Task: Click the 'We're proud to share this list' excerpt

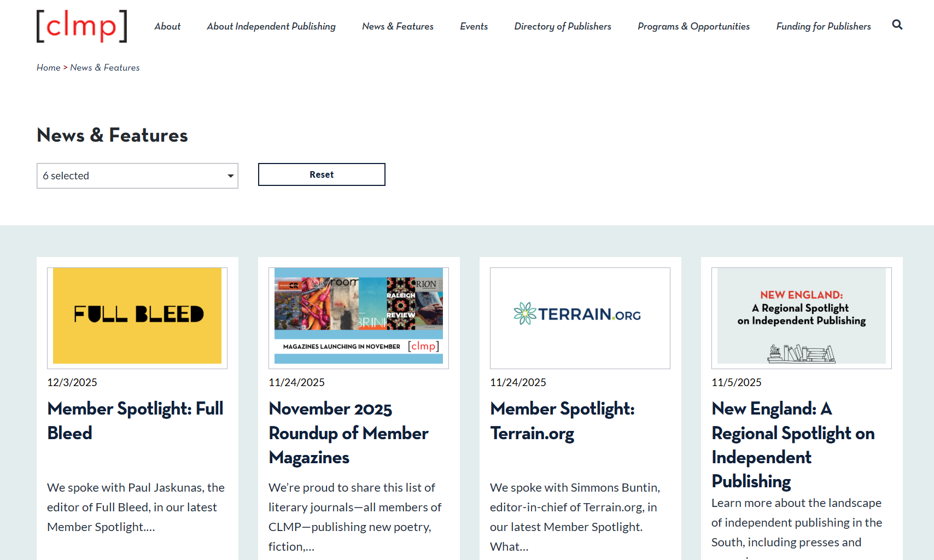Action: point(355,517)
